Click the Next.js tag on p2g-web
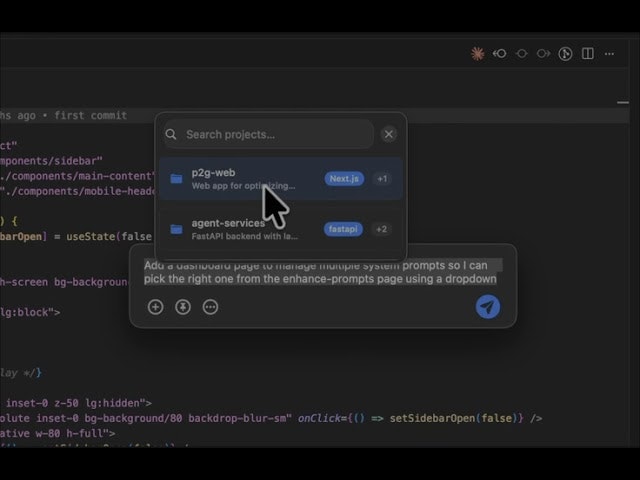 344,179
